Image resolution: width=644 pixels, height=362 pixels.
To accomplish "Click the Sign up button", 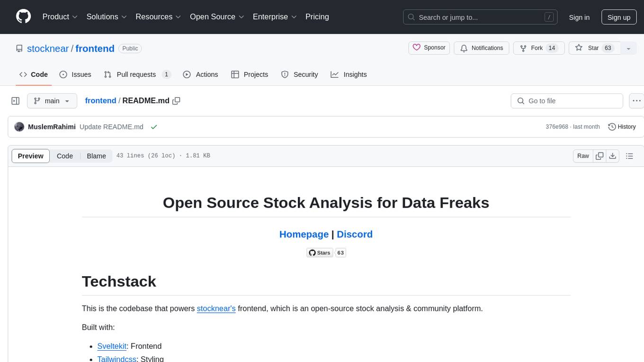I will (x=619, y=17).
